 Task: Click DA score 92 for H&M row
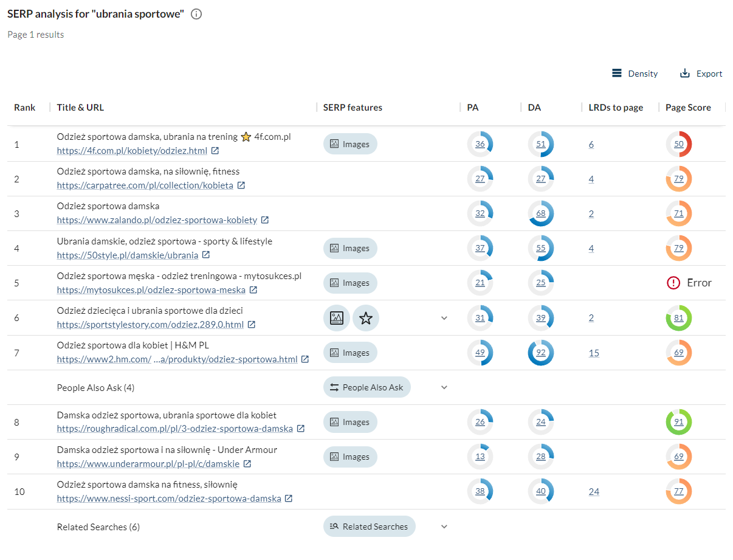pos(541,353)
